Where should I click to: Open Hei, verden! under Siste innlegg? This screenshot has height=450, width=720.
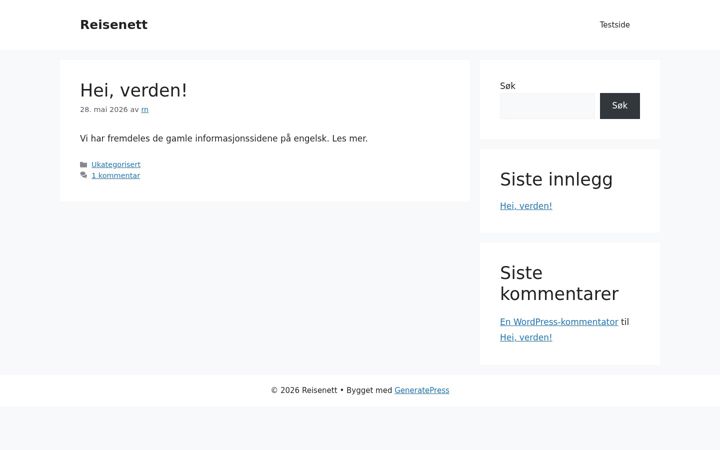pos(526,206)
